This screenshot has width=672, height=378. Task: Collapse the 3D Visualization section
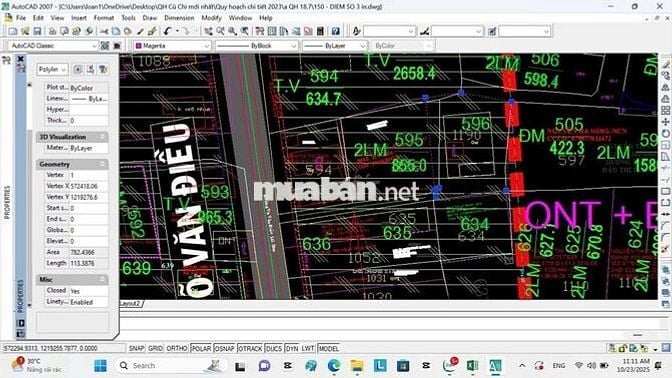(102, 137)
